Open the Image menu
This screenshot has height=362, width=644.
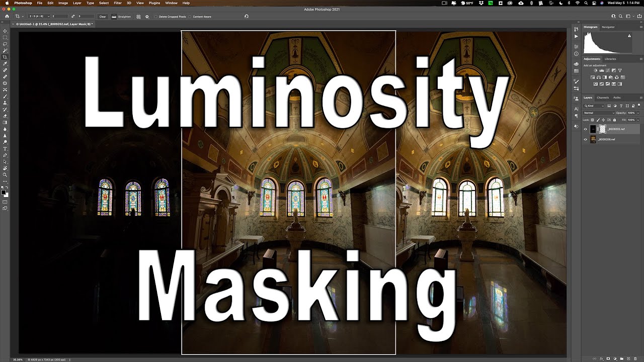[x=63, y=3]
